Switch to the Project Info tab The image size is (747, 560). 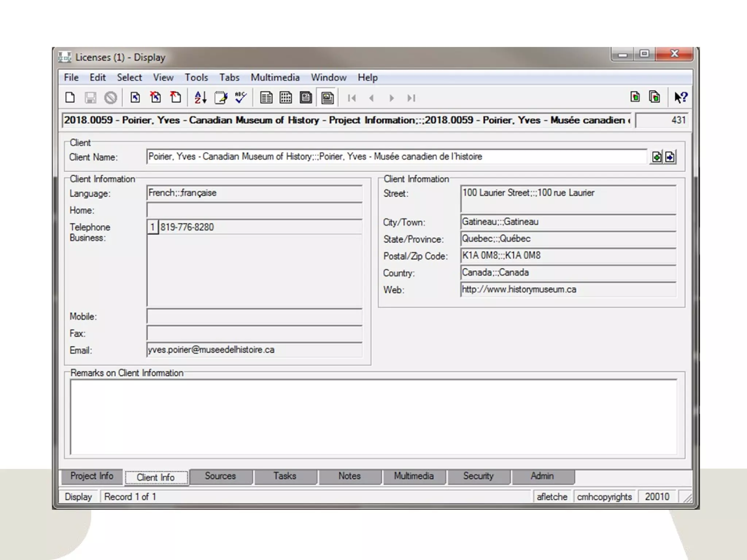92,476
